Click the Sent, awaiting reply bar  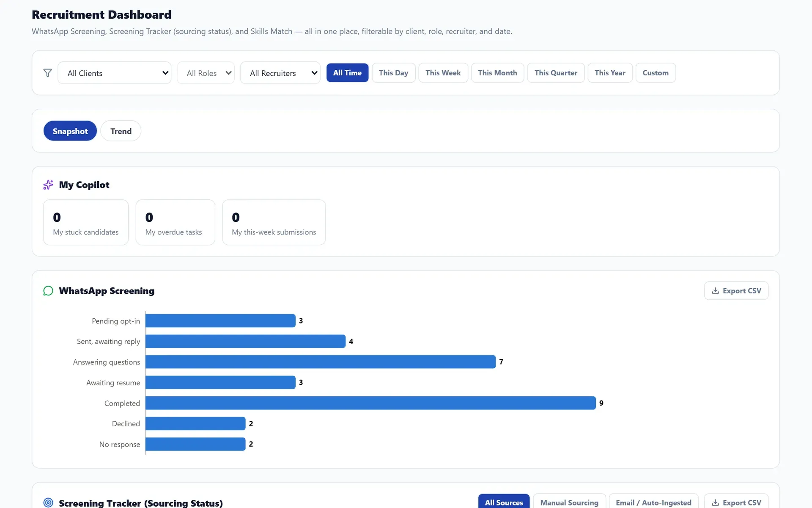[245, 341]
